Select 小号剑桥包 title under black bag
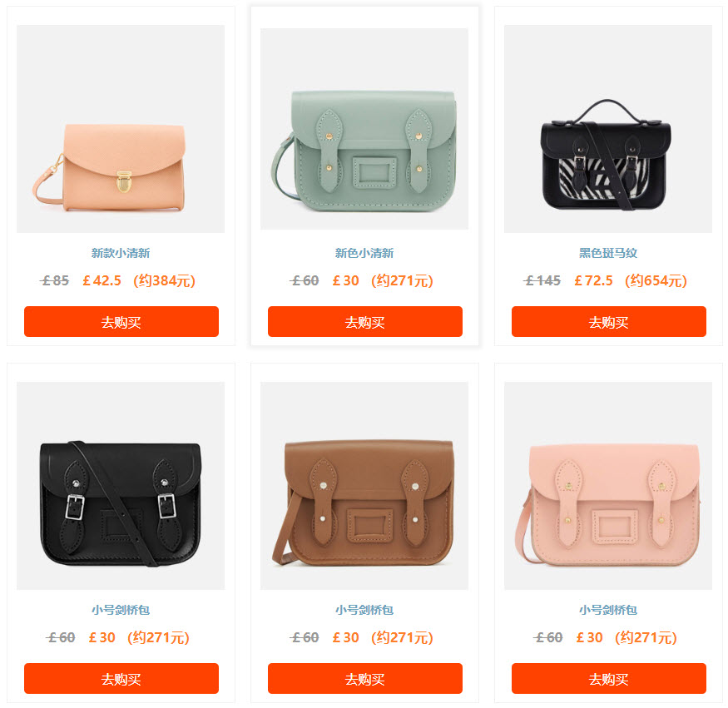Viewport: 728px width, 708px height. (x=121, y=610)
